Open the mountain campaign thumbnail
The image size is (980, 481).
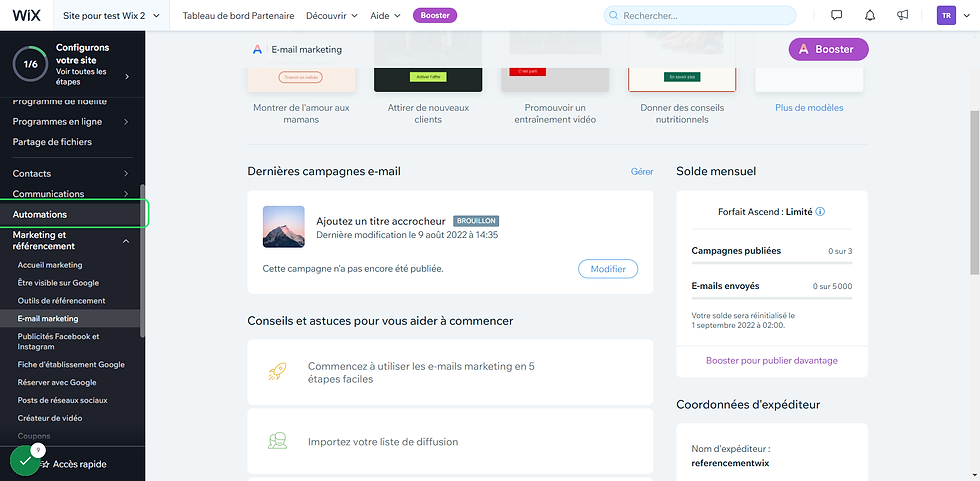[x=284, y=227]
